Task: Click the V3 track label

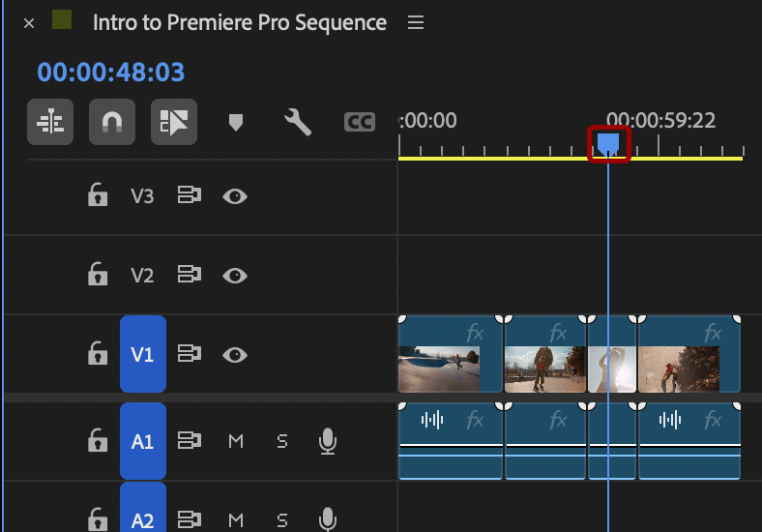Action: [x=142, y=196]
